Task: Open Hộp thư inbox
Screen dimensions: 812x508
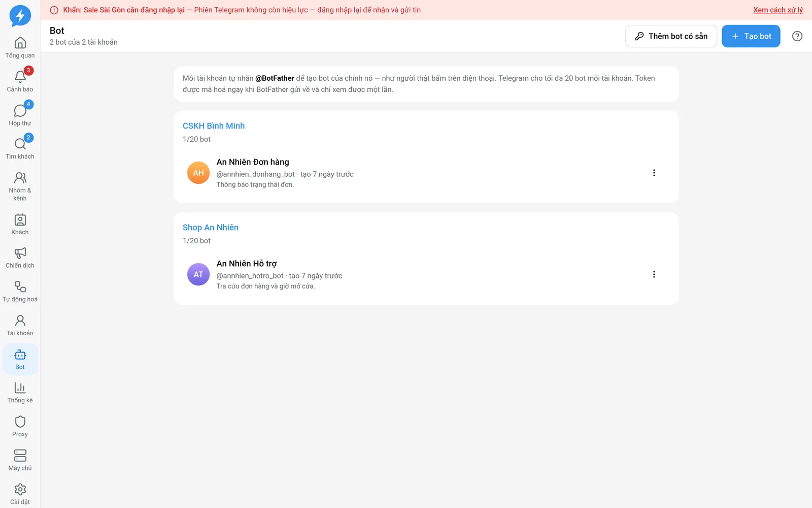Action: pos(20,115)
